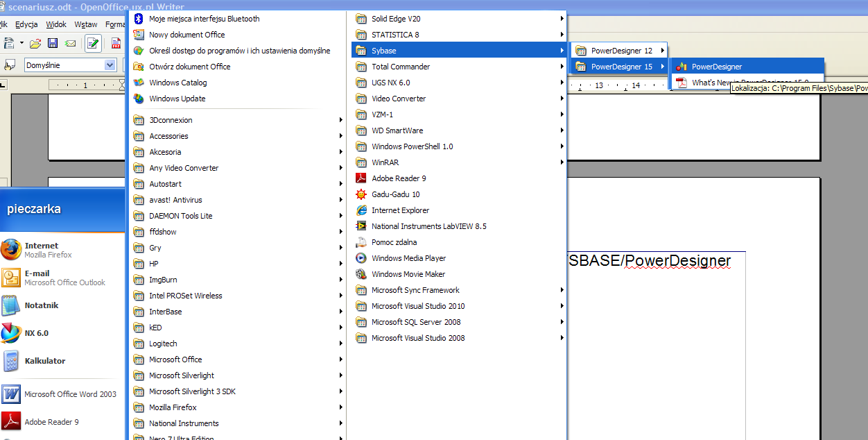The width and height of the screenshot is (868, 440).
Task: Open WD SmartWare group
Action: (458, 130)
